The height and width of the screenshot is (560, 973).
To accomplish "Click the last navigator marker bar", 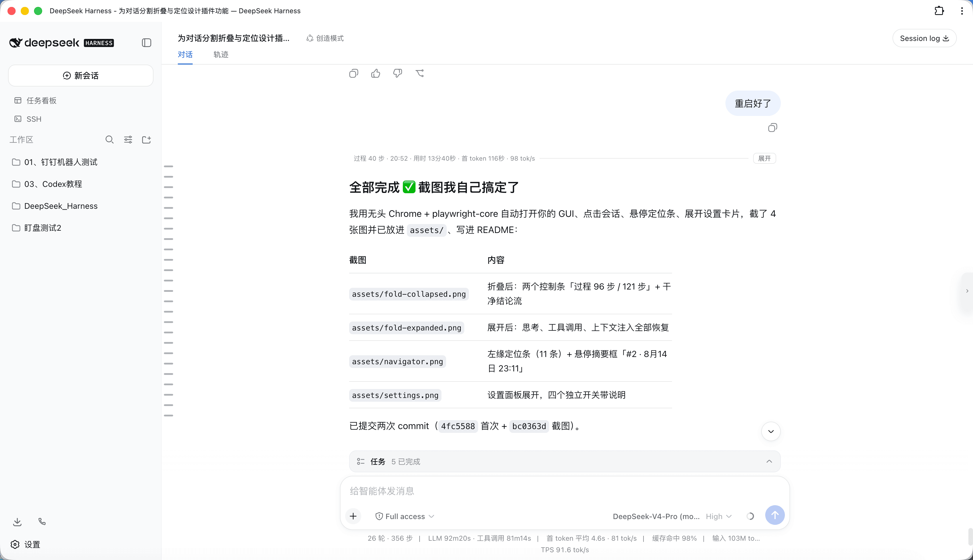I will tap(169, 415).
